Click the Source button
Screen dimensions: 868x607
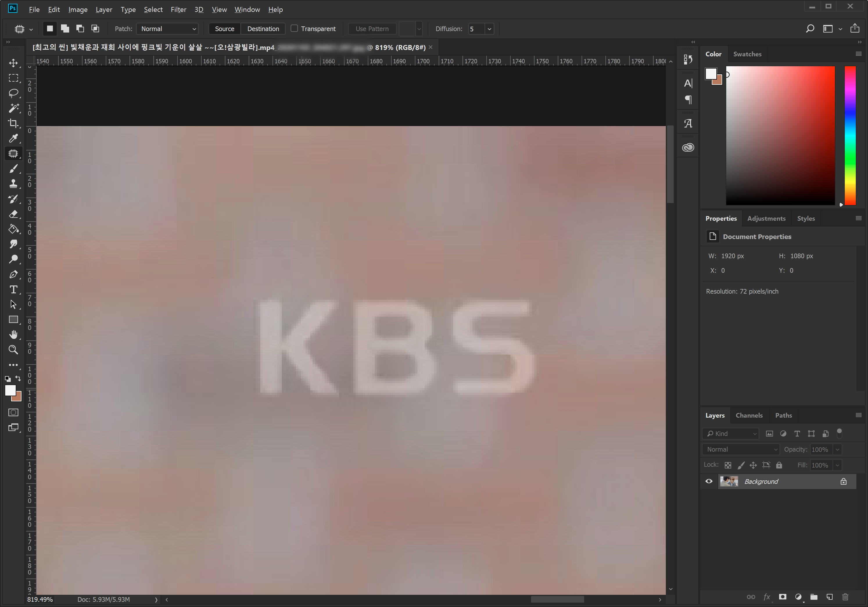[225, 29]
